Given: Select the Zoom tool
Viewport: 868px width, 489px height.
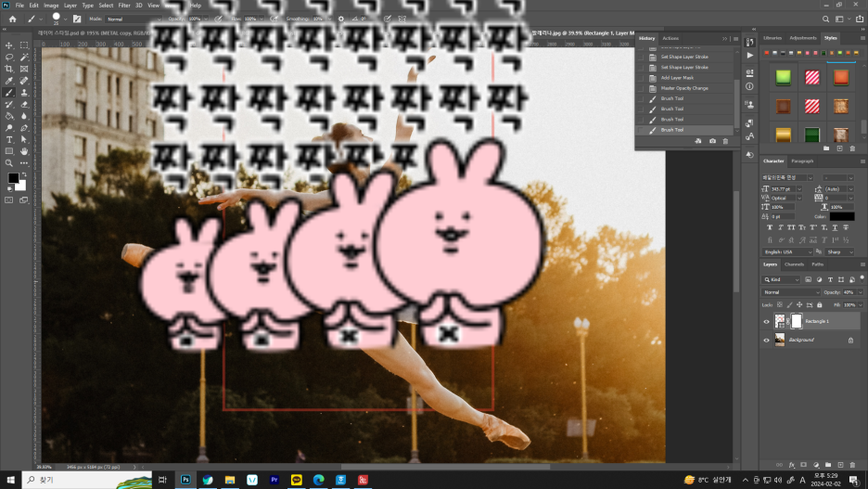Looking at the screenshot, I should 9,163.
